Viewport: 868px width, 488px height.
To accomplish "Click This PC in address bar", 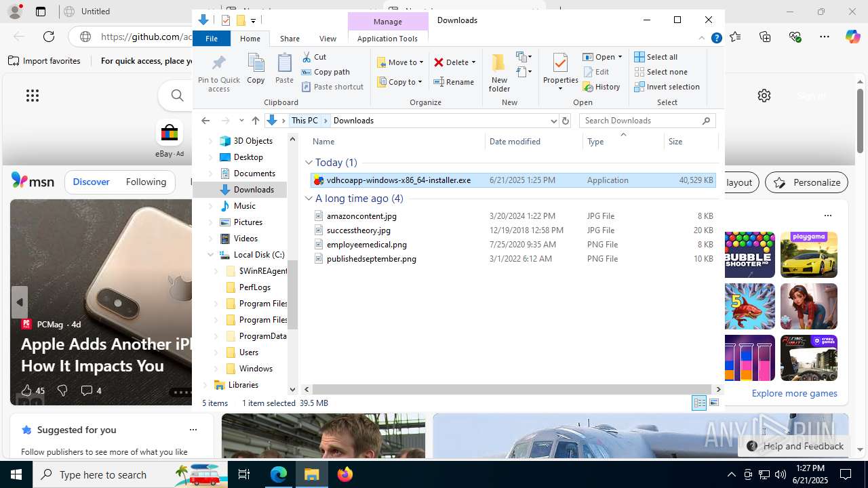I will 304,121.
